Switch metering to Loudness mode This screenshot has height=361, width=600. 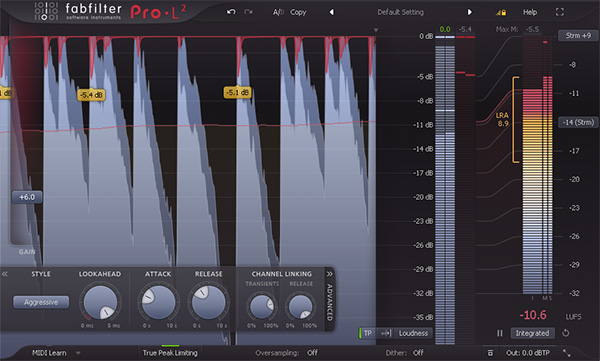413,333
